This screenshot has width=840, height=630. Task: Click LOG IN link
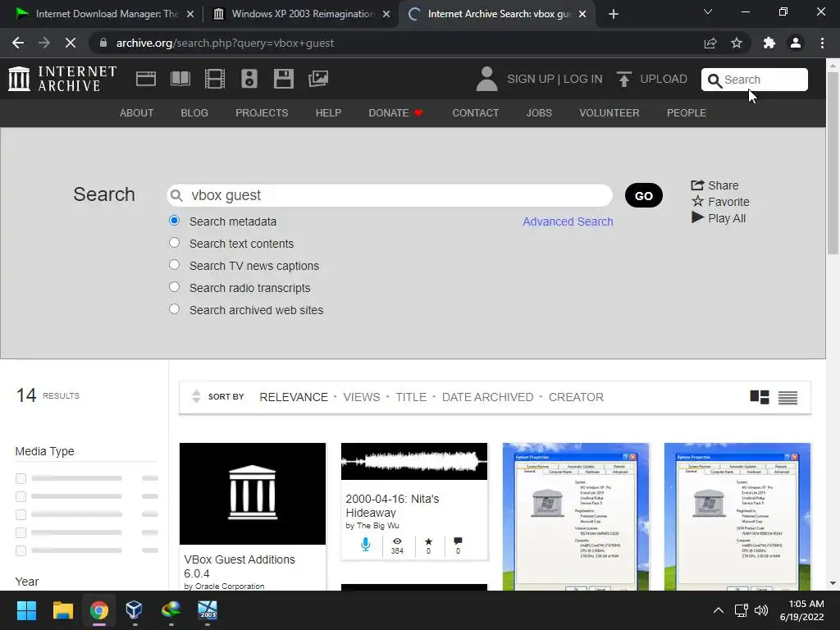(x=583, y=79)
